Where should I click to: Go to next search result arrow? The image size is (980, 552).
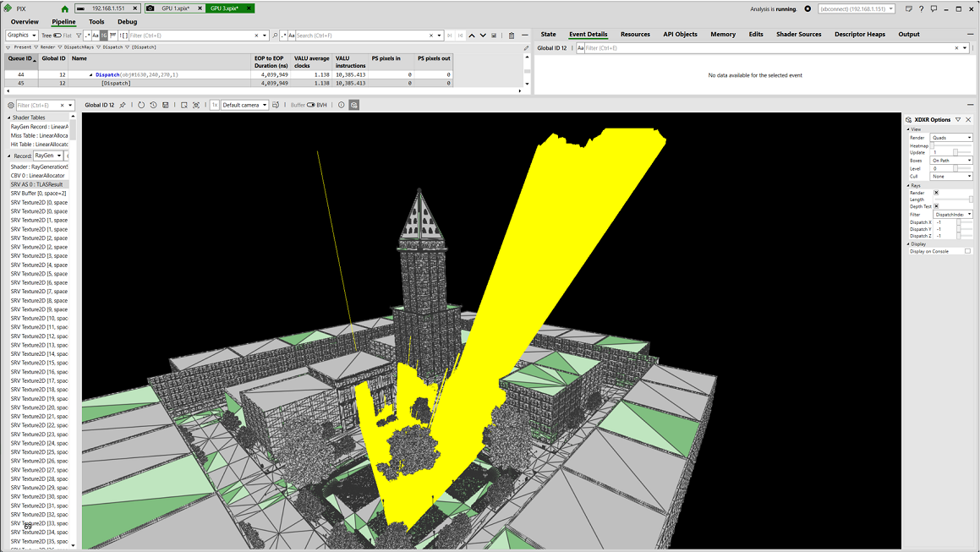483,36
